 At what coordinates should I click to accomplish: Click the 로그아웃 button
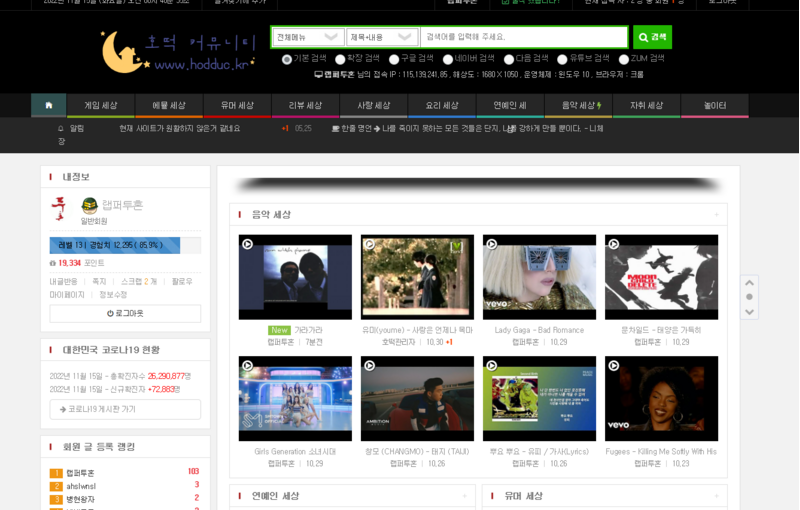(x=125, y=313)
